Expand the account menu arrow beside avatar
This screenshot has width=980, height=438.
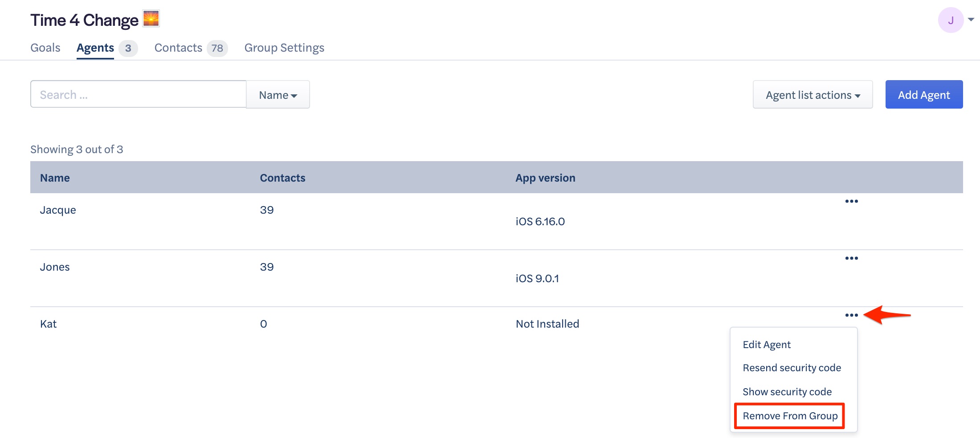971,20
